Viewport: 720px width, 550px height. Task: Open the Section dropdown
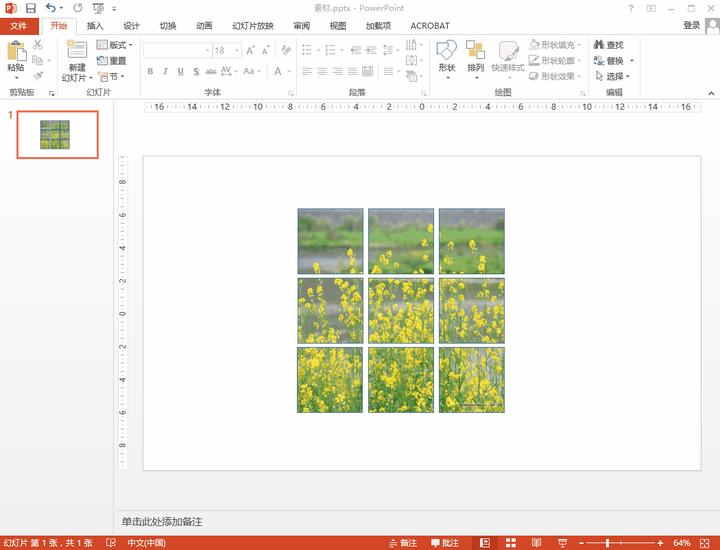tap(111, 76)
